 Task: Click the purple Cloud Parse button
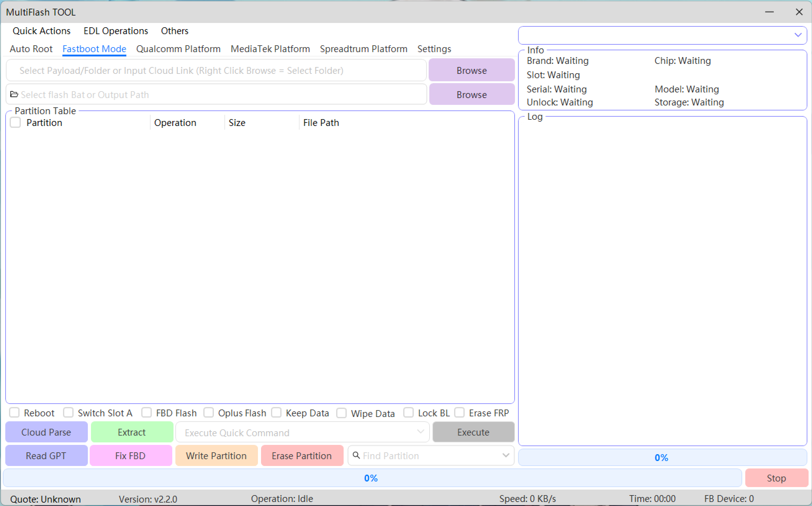46,432
